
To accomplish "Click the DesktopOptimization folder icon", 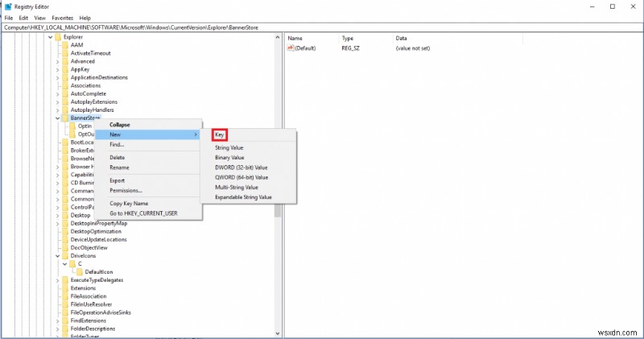I will [x=65, y=231].
